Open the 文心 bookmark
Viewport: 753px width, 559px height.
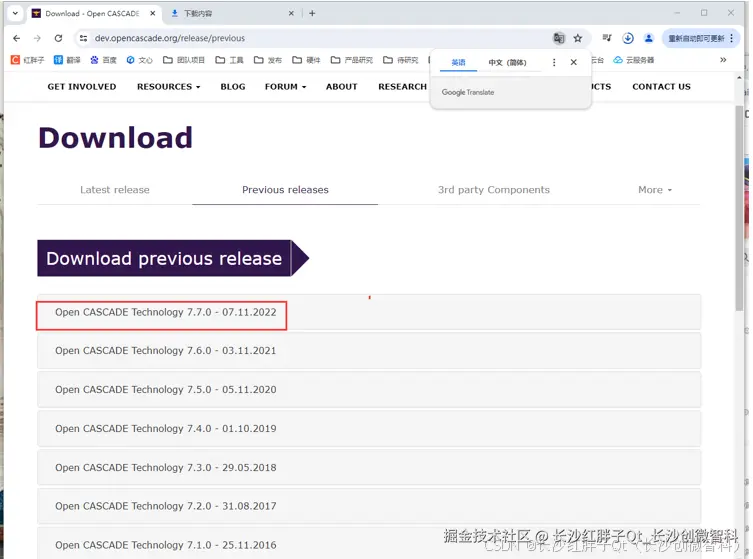coord(139,60)
